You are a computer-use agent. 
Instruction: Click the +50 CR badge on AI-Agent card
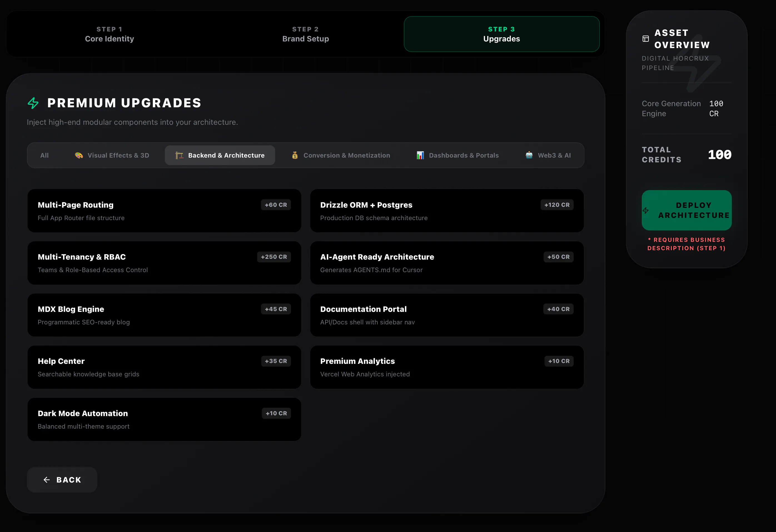click(558, 257)
